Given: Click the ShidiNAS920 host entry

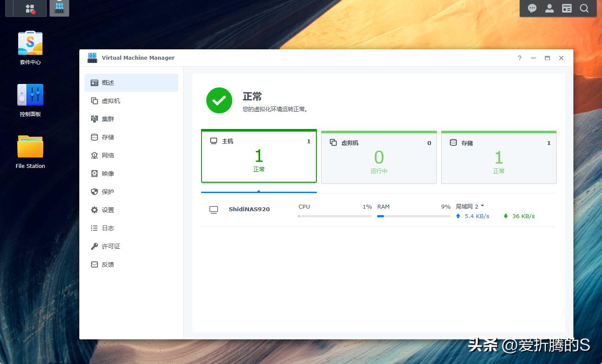Looking at the screenshot, I should pos(249,209).
